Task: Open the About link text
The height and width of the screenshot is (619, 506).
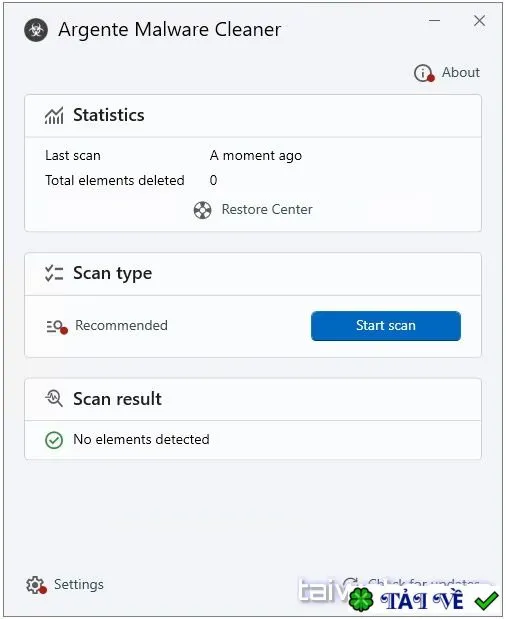Action: (461, 73)
